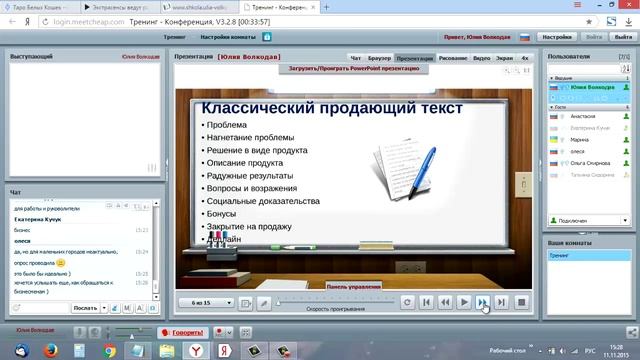
Task: Click the Говорить! button
Action: [x=183, y=333]
